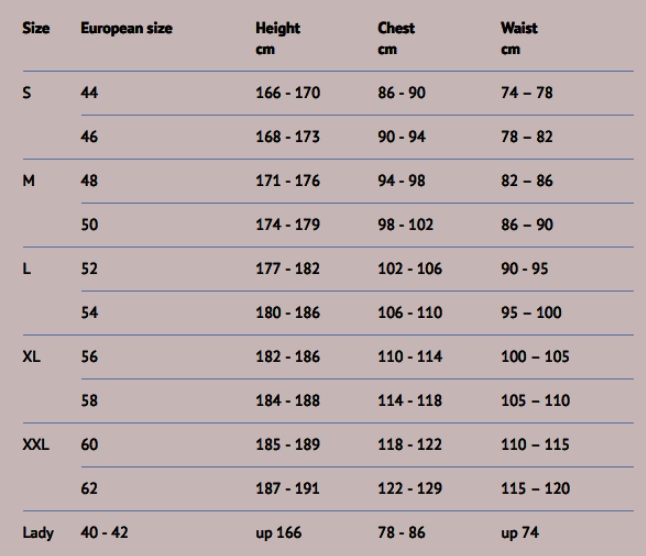This screenshot has width=646, height=556.
Task: Click the up 166 height cell
Action: coord(279,533)
